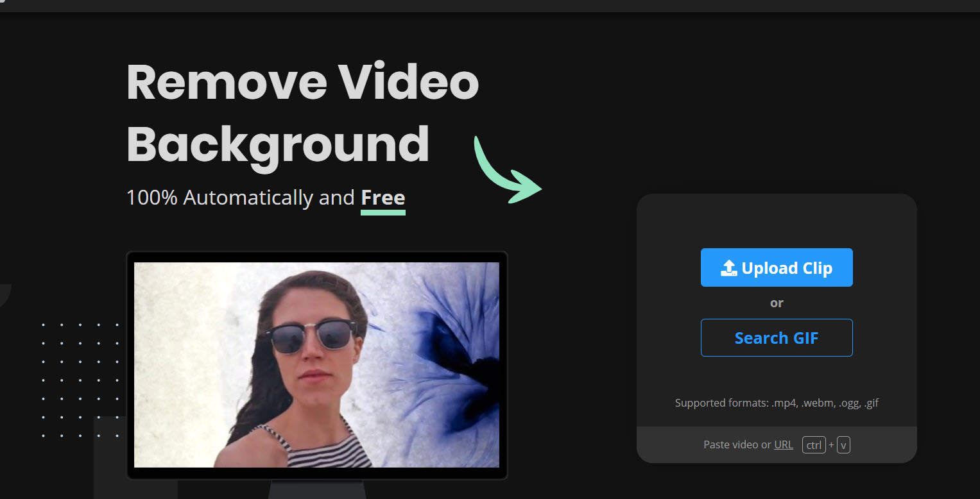
Task: Select the "100% Automatically and" subtitle text
Action: pyautogui.click(x=241, y=198)
